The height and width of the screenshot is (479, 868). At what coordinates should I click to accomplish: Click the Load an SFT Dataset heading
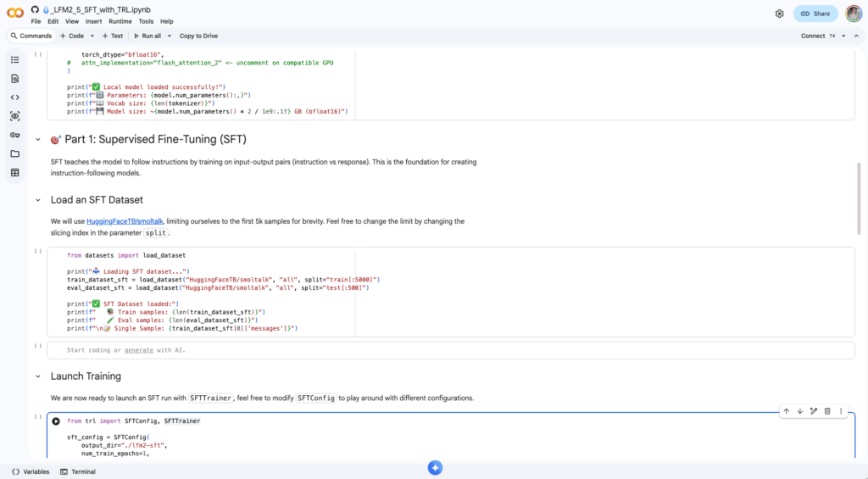coord(97,200)
